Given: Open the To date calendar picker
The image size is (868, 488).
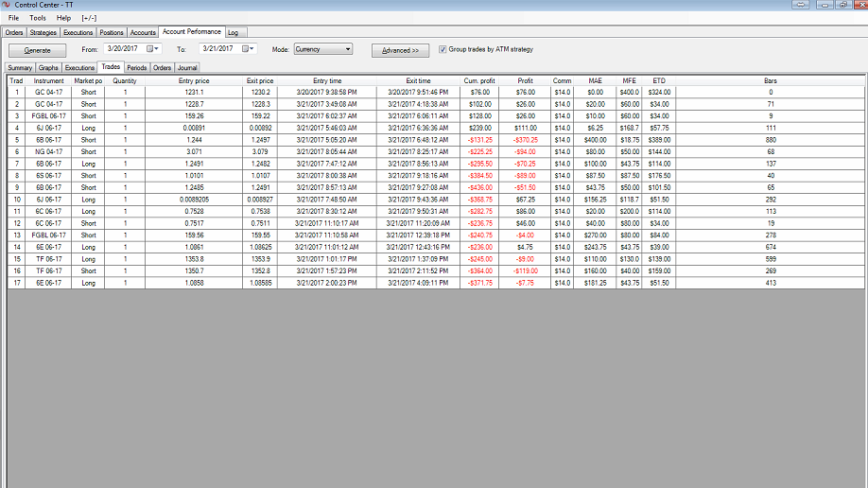Looking at the screenshot, I should tap(248, 49).
